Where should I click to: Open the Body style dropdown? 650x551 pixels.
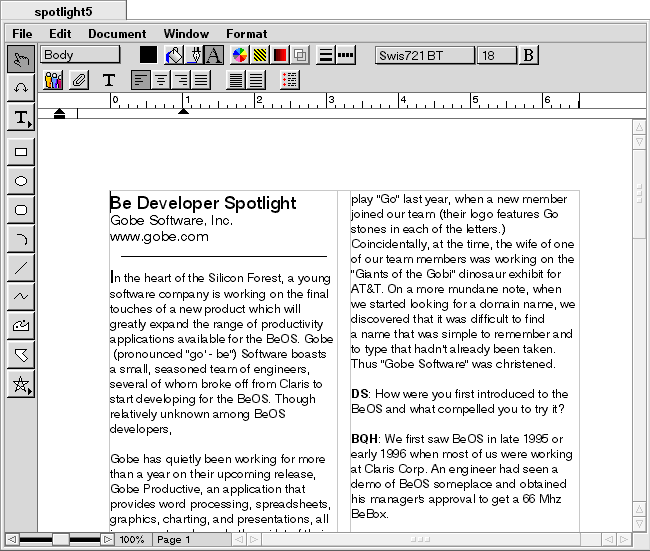coord(80,55)
